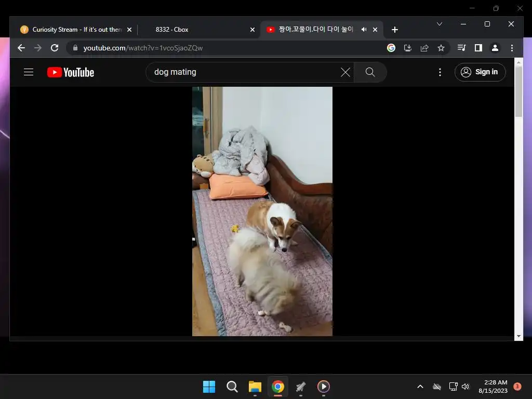Click the cloud sync tray icon
This screenshot has height=399, width=532.
[x=437, y=387]
